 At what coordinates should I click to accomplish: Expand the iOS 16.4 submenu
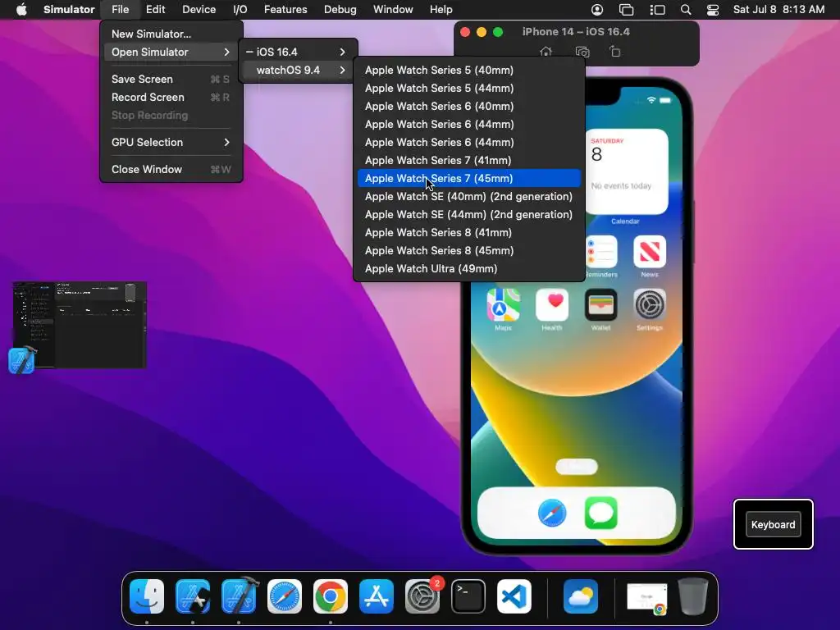pos(298,52)
